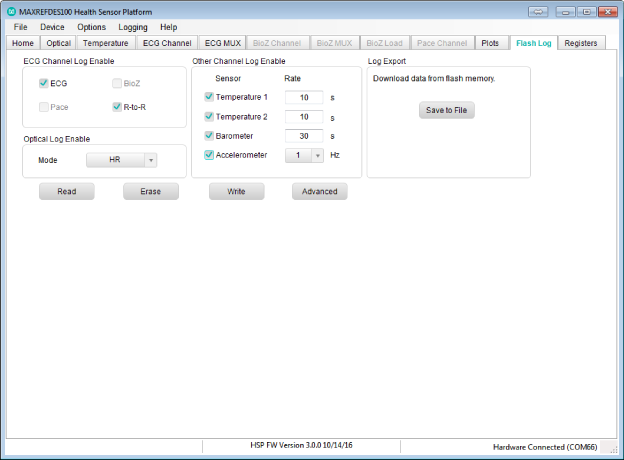Select the BioZ MUX tab
Viewport: 624px width, 460px height.
(x=334, y=43)
